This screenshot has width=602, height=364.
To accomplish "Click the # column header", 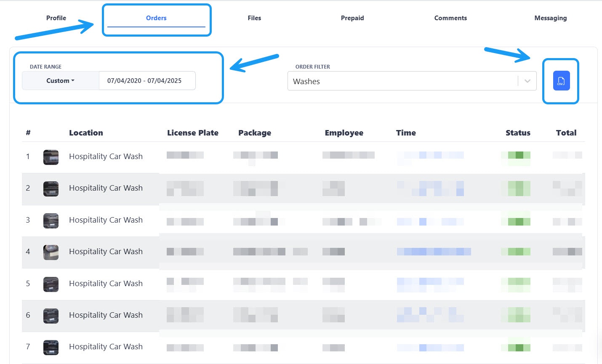I will coord(28,133).
